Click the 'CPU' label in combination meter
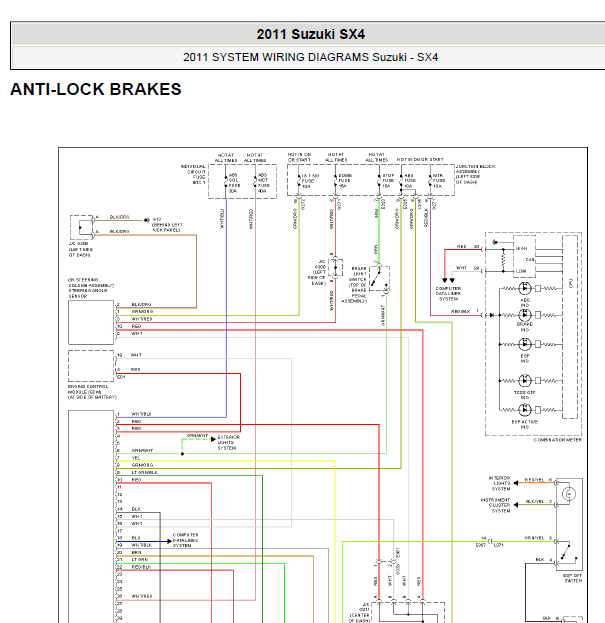The height and width of the screenshot is (623, 605). (x=571, y=283)
